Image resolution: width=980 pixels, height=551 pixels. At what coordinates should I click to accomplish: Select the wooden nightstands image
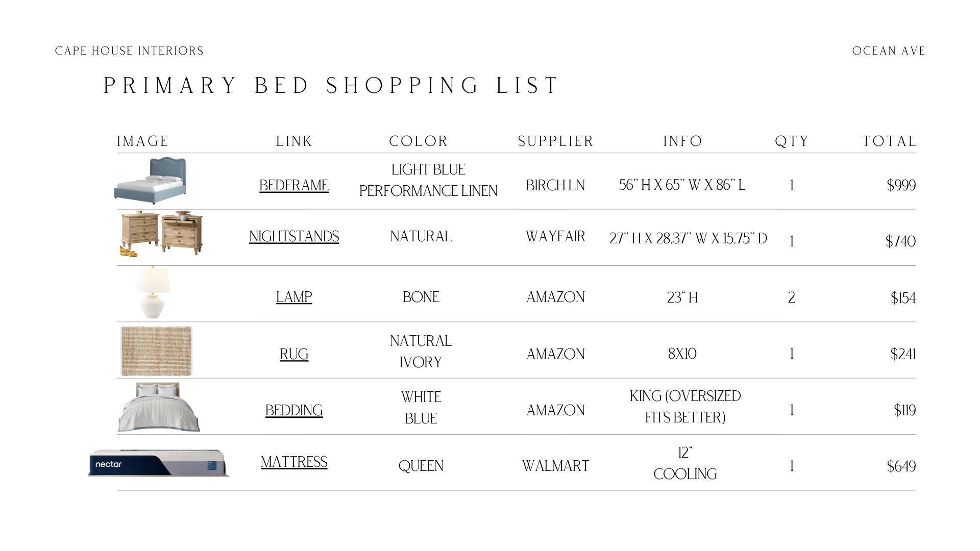coord(161,234)
